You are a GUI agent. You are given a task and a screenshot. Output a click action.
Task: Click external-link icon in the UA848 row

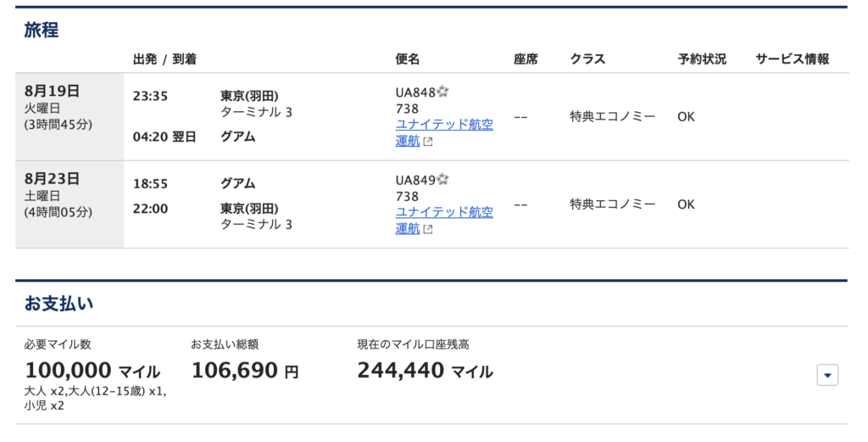(428, 142)
